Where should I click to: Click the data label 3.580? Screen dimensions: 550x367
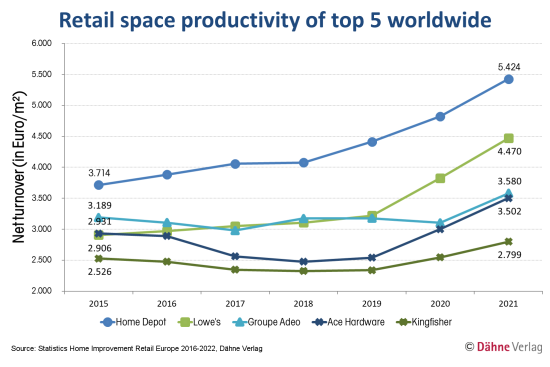click(509, 181)
